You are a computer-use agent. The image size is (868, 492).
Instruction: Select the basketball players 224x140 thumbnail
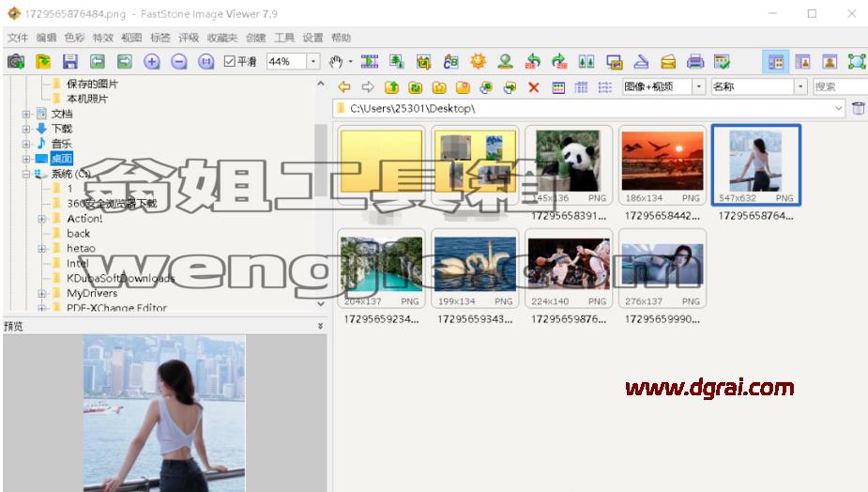click(x=569, y=269)
